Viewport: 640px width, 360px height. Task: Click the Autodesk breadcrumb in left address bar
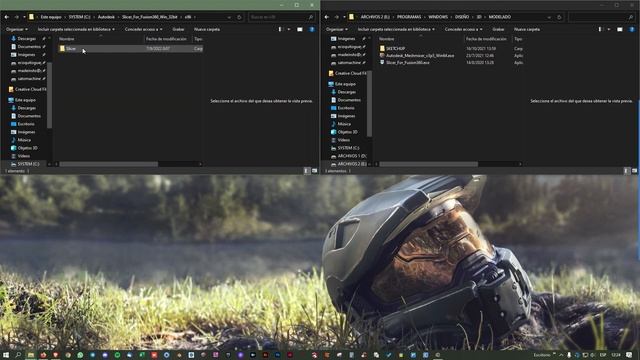106,17
